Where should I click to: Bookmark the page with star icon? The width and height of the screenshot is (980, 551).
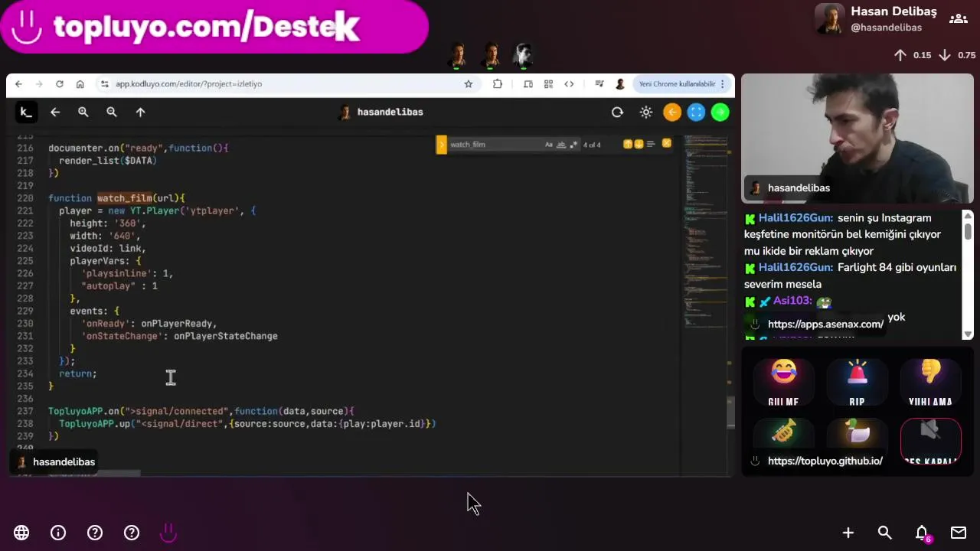(x=469, y=84)
